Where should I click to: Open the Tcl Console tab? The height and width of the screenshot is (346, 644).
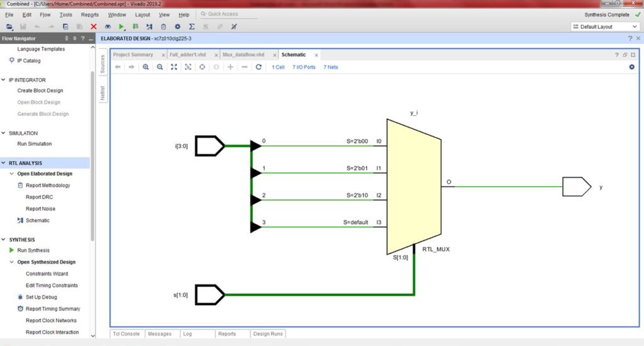click(x=126, y=333)
